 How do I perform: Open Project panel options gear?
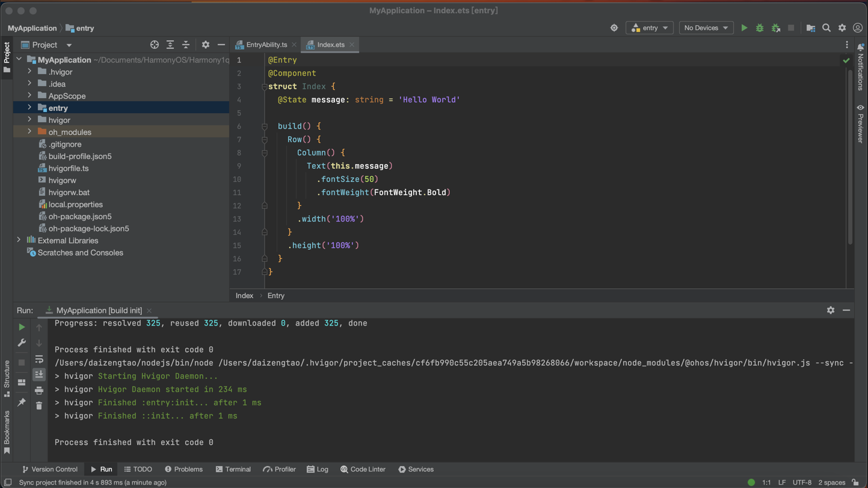pyautogui.click(x=205, y=45)
